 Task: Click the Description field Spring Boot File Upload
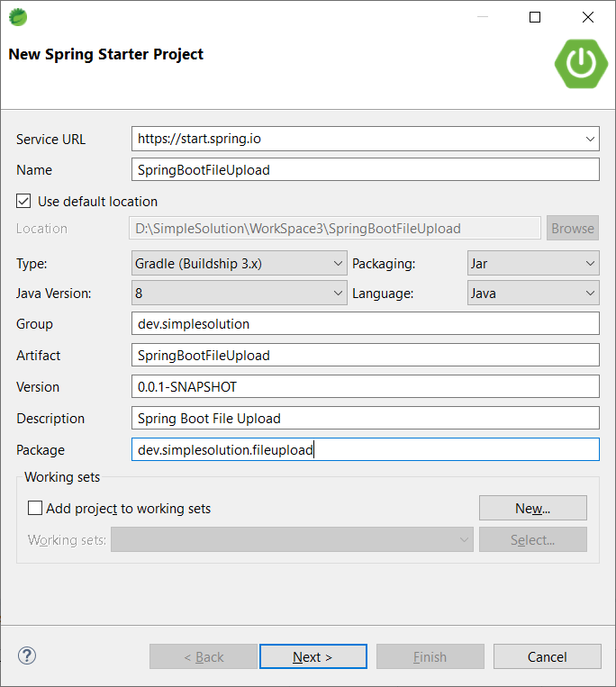pos(366,419)
